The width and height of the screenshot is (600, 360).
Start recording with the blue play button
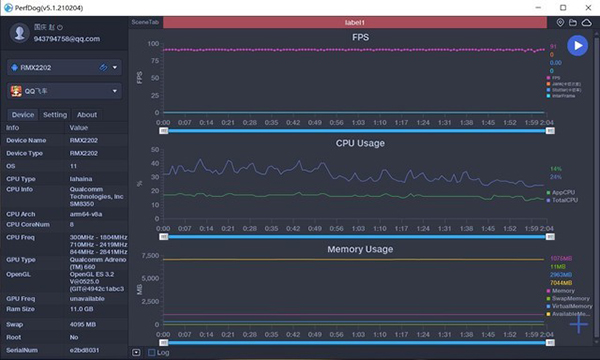(577, 46)
